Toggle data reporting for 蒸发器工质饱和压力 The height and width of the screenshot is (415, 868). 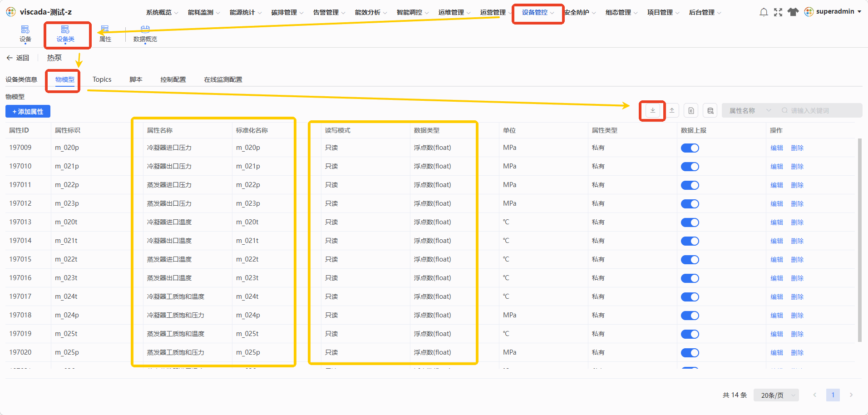point(690,353)
